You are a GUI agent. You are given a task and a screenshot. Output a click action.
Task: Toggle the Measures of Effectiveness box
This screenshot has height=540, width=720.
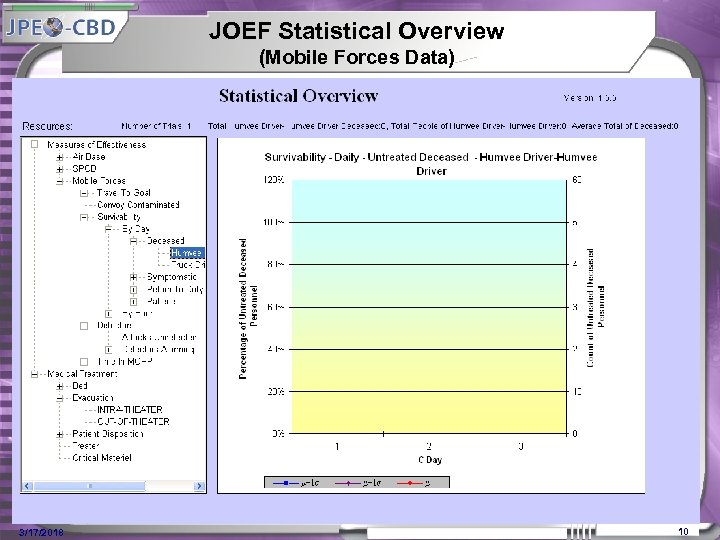pos(34,144)
